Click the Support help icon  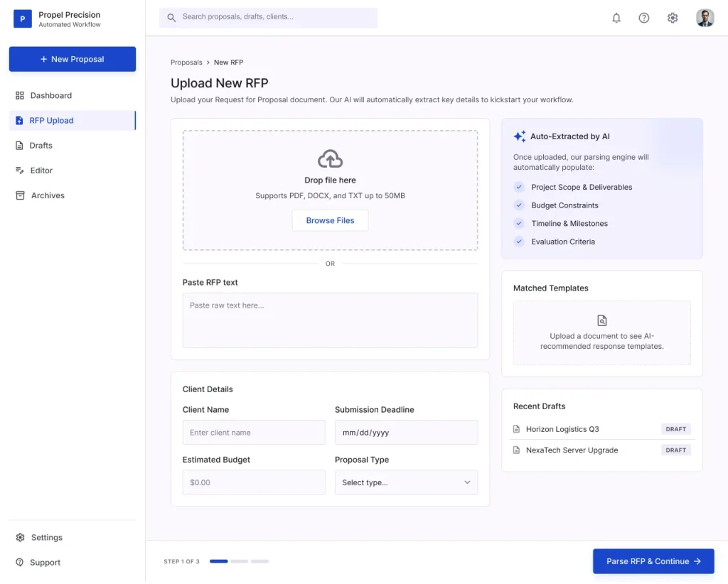tap(19, 562)
